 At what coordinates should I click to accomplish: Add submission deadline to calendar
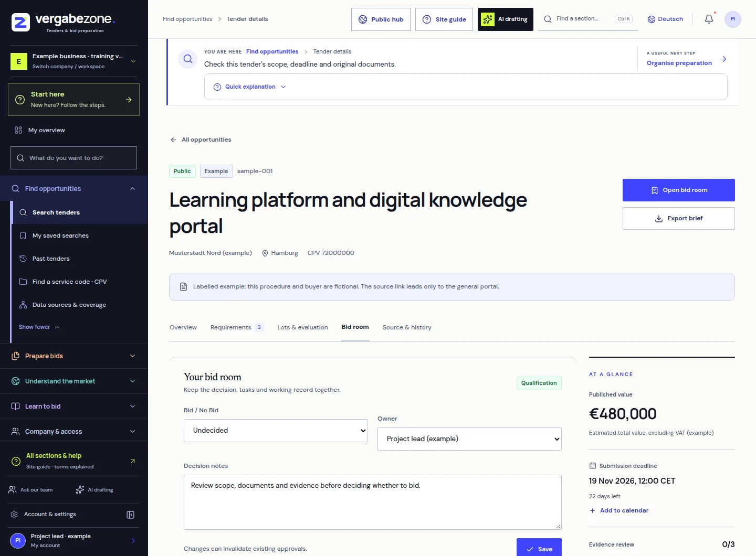pos(619,510)
